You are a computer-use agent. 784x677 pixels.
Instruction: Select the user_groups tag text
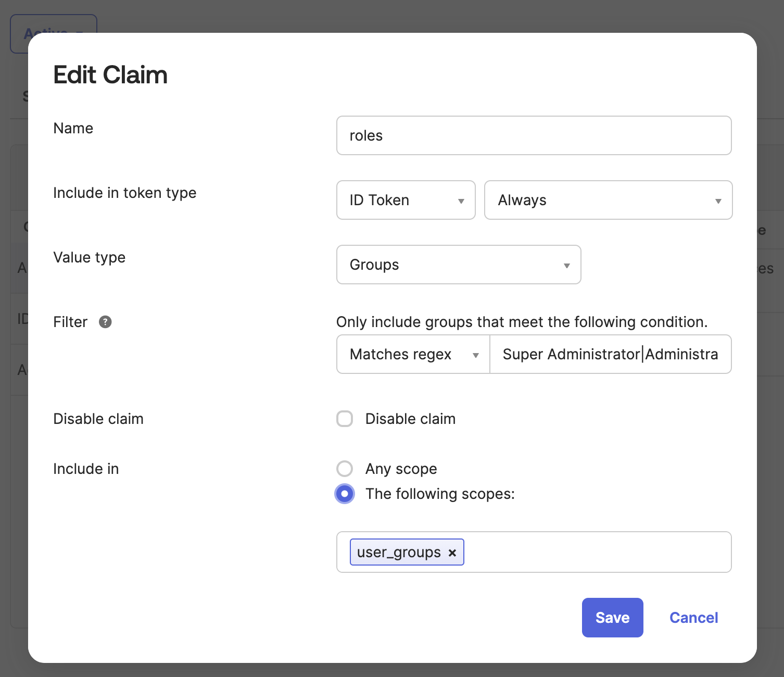click(398, 552)
